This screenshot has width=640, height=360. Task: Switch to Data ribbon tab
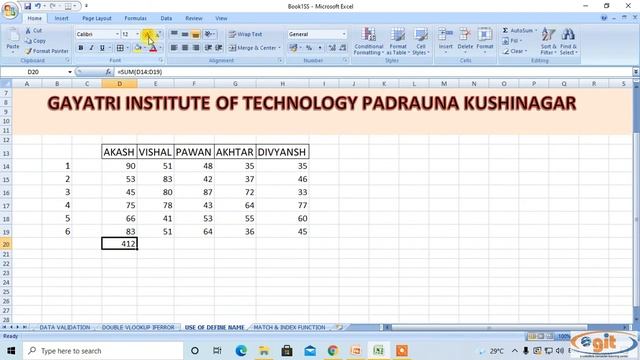click(166, 18)
